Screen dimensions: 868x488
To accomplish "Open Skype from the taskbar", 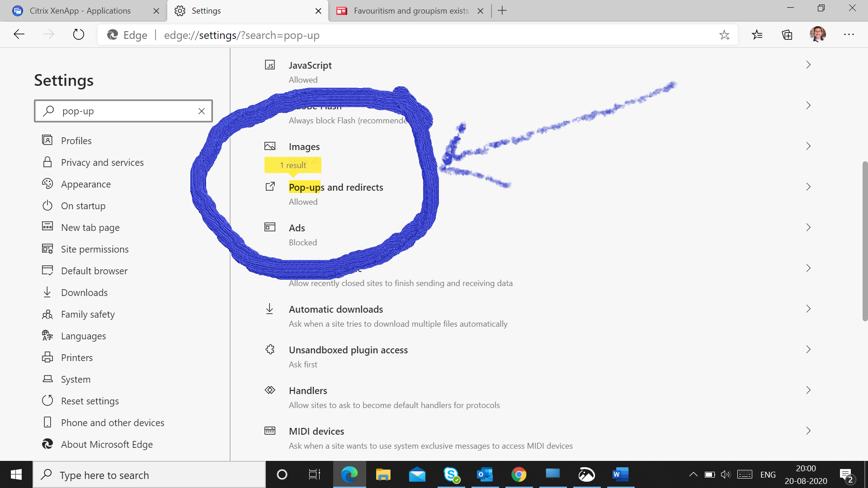I will click(451, 474).
